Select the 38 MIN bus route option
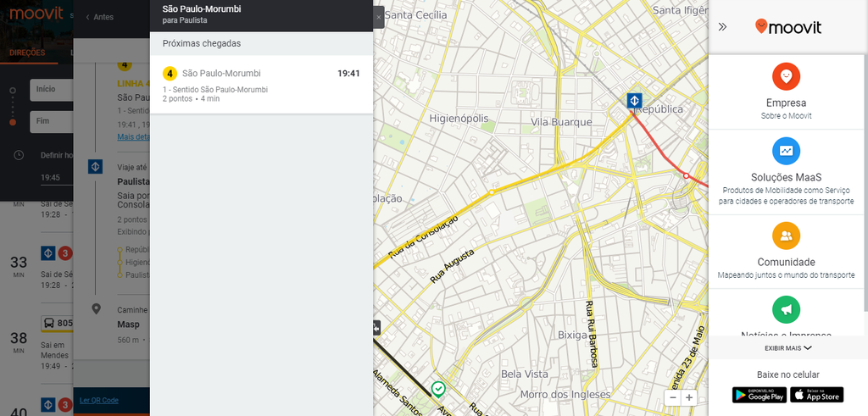 (x=36, y=343)
